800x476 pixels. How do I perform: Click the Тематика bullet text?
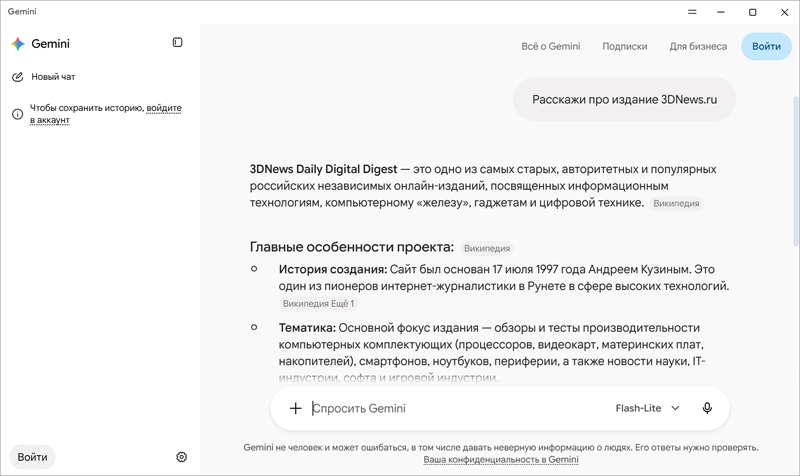pos(492,353)
